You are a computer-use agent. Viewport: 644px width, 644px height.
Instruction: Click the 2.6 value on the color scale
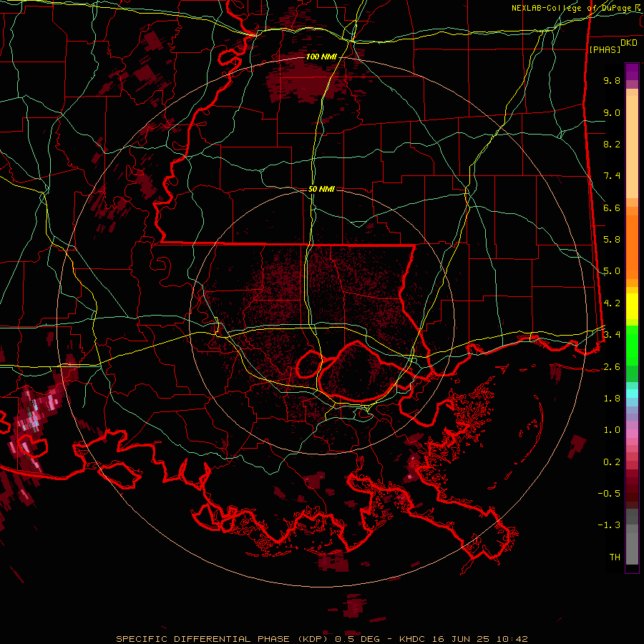coord(612,367)
